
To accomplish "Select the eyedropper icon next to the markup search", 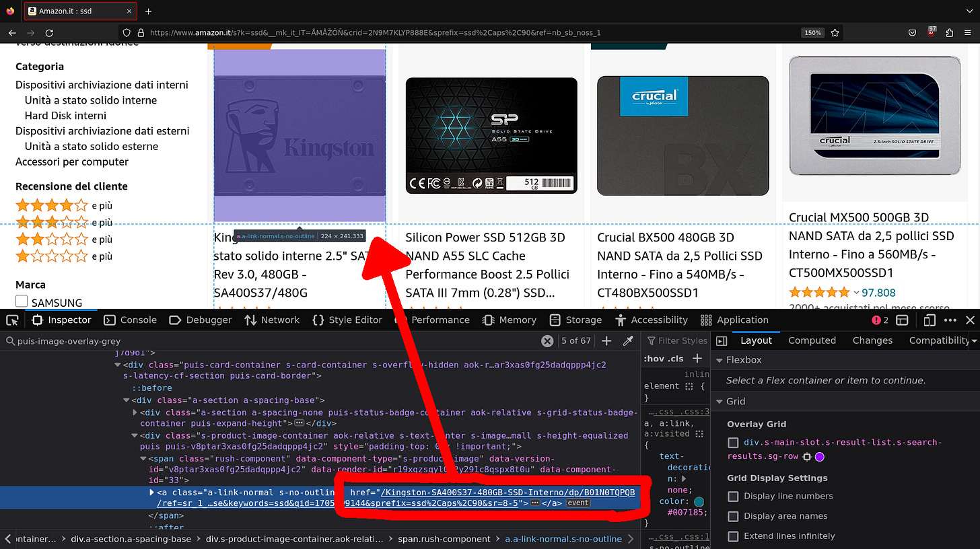I will (x=629, y=341).
